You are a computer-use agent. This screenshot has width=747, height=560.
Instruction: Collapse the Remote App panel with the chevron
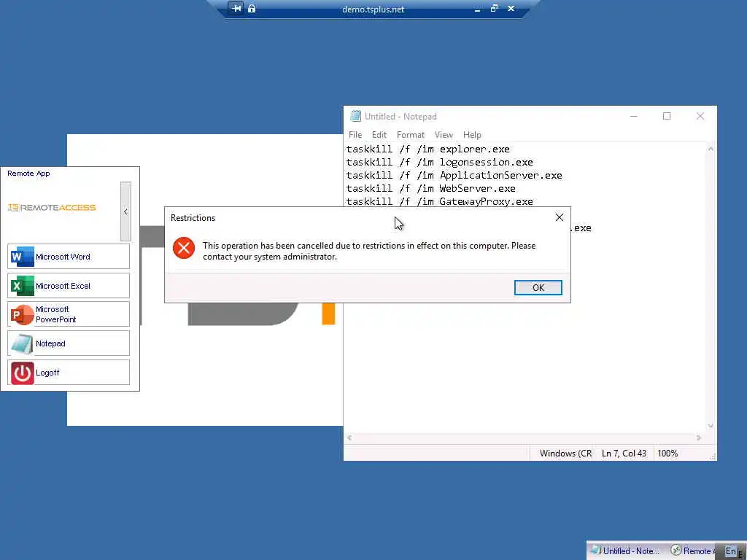tap(125, 211)
